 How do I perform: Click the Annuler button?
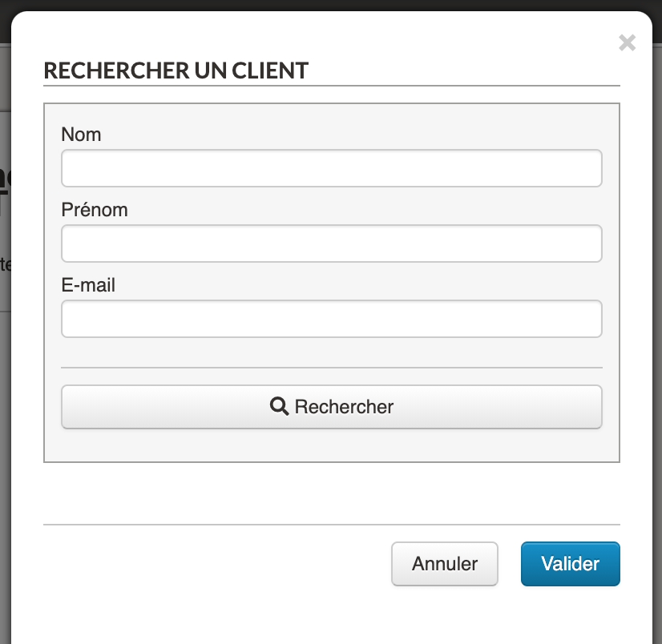pos(445,564)
